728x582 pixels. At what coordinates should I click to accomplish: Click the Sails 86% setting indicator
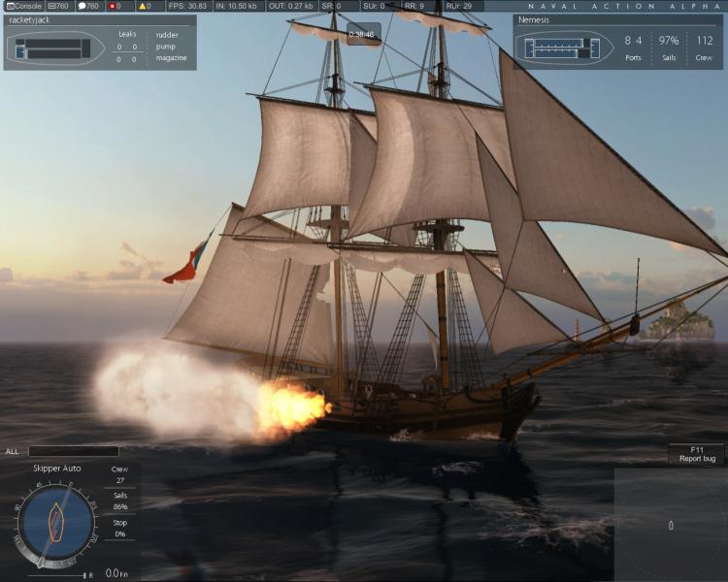click(x=119, y=501)
